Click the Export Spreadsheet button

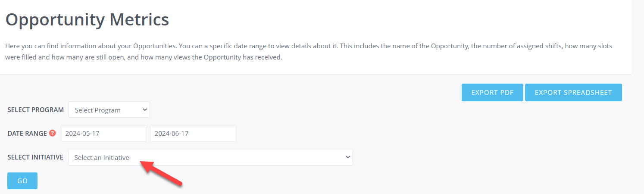coord(573,93)
